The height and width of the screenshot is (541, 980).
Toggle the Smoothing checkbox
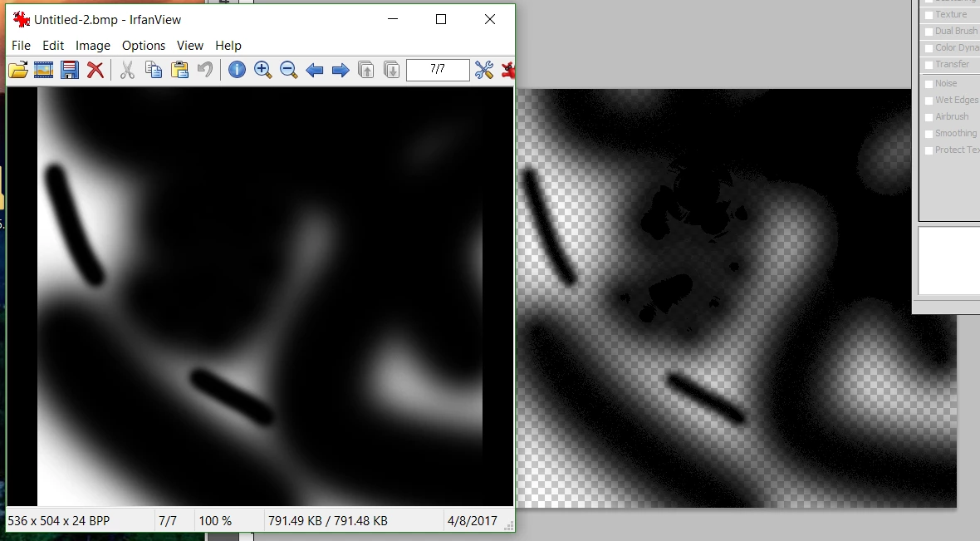click(929, 134)
